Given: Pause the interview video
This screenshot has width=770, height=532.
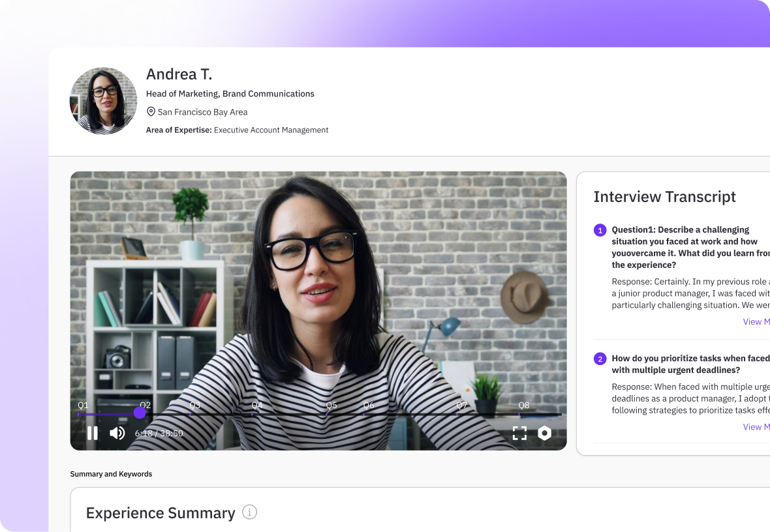Looking at the screenshot, I should 93,433.
